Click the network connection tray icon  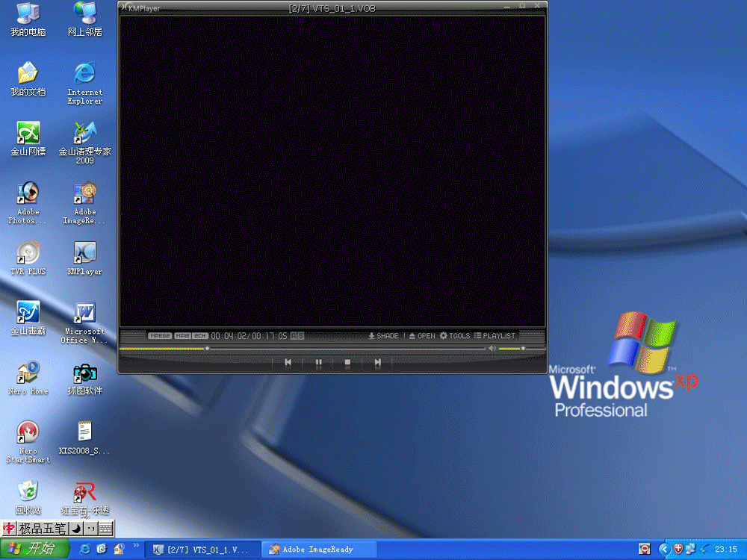(x=690, y=550)
